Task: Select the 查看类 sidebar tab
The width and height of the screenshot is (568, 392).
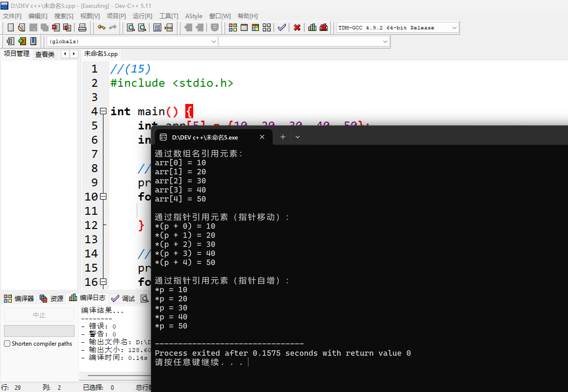Action: click(x=45, y=54)
